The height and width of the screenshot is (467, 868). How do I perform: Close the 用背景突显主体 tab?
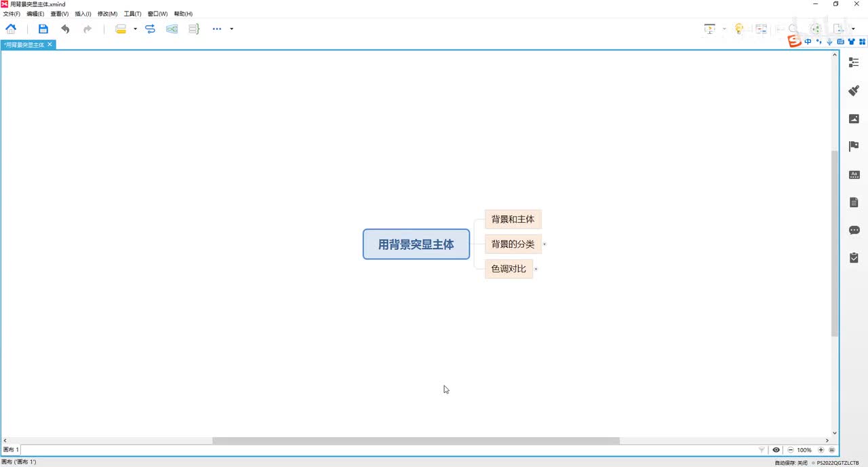[50, 44]
